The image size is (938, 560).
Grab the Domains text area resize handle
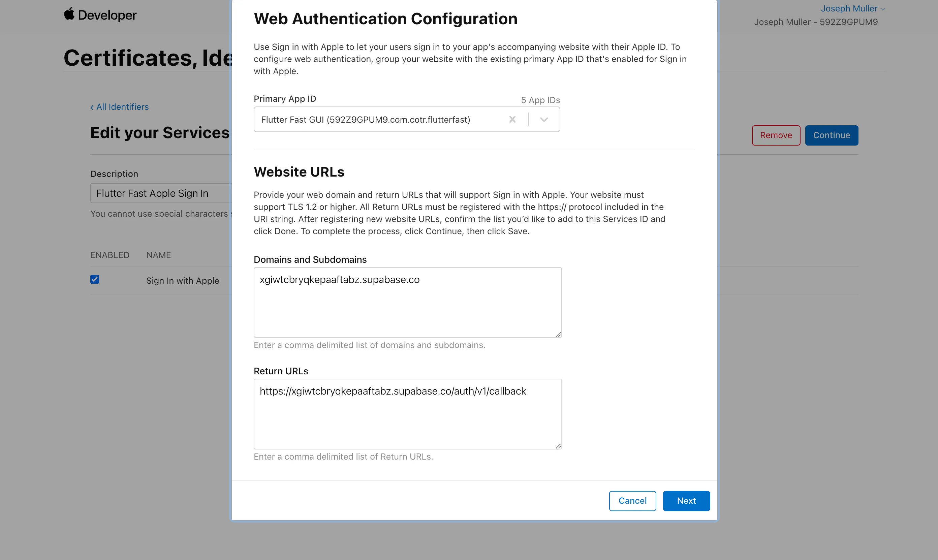[558, 334]
